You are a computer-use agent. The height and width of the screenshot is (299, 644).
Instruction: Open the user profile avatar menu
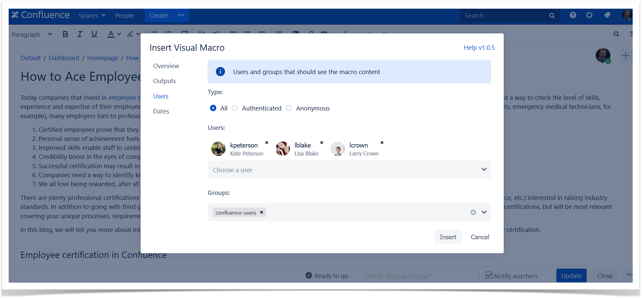pyautogui.click(x=627, y=15)
